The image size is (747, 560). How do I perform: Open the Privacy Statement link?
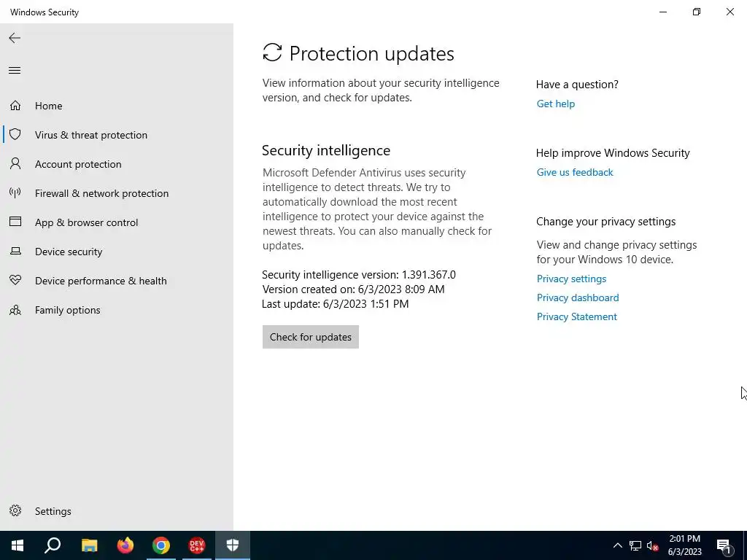point(576,316)
